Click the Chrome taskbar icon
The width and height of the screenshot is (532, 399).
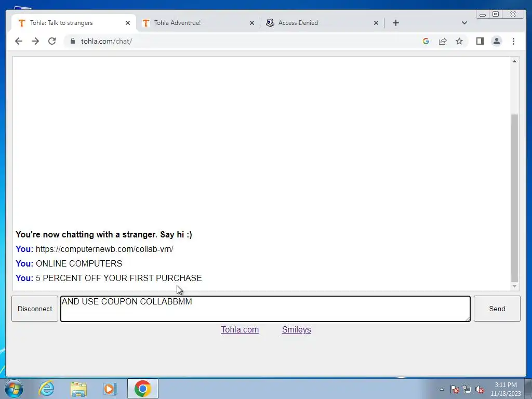point(142,389)
